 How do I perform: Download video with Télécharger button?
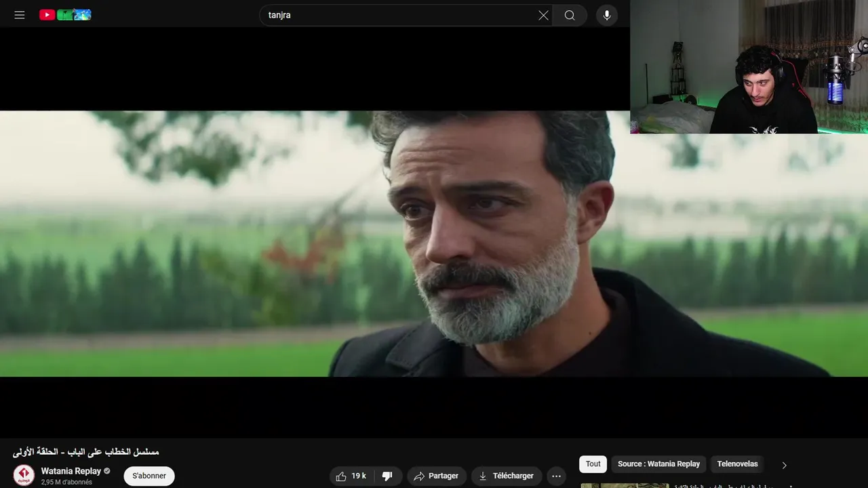click(507, 476)
